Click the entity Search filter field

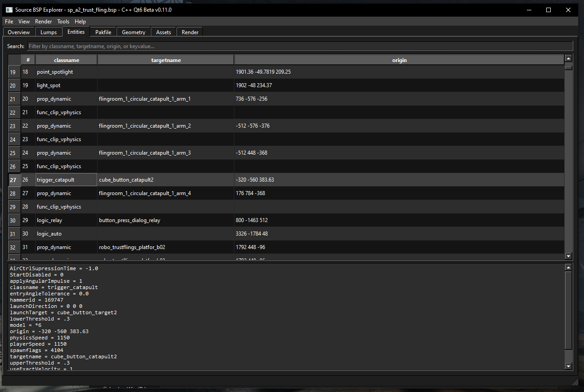click(x=300, y=46)
